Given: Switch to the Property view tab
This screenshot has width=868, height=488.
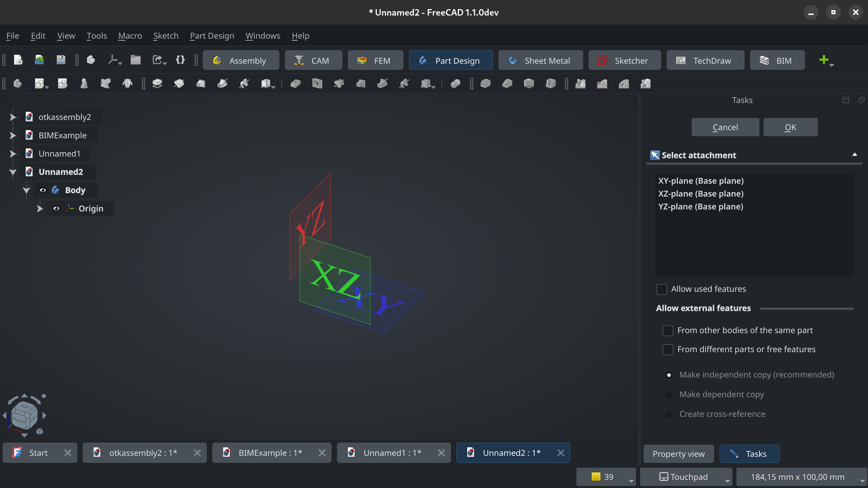Looking at the screenshot, I should tap(678, 454).
